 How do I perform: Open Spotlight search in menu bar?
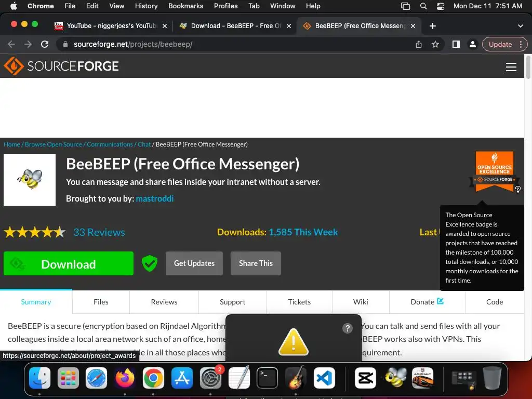click(x=423, y=6)
